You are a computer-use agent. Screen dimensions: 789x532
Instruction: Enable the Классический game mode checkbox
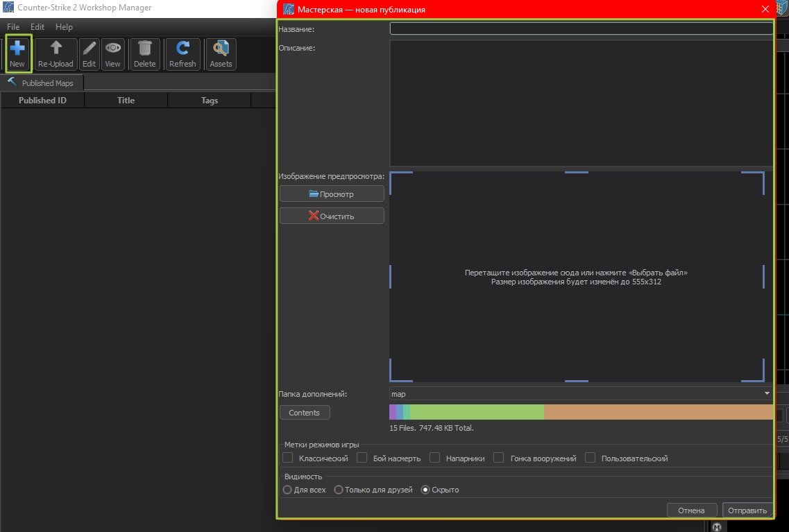click(288, 458)
